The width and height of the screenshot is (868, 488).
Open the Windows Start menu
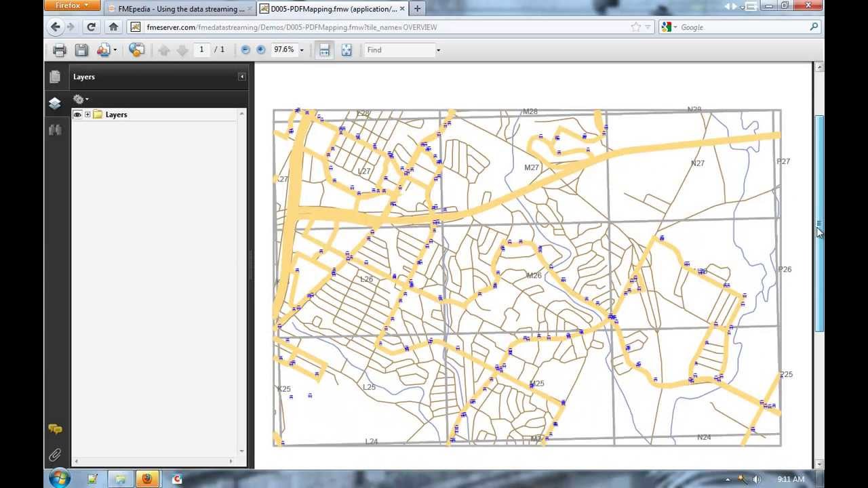pos(59,478)
